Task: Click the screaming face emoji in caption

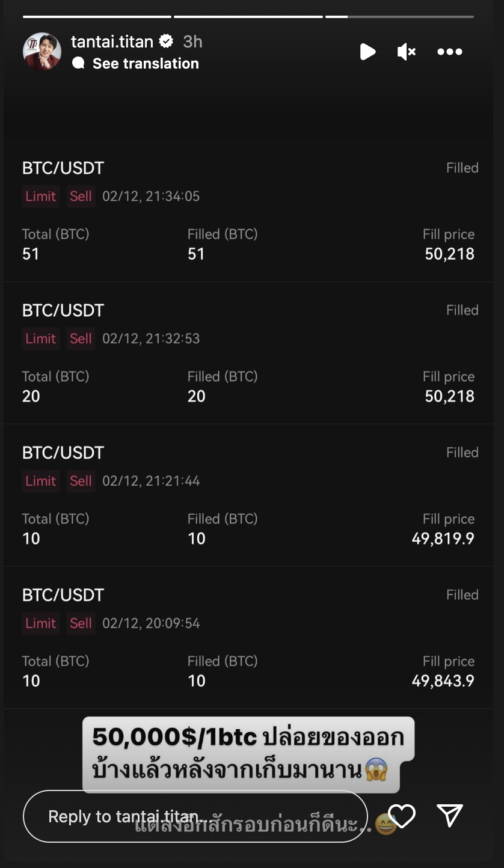Action: (376, 770)
